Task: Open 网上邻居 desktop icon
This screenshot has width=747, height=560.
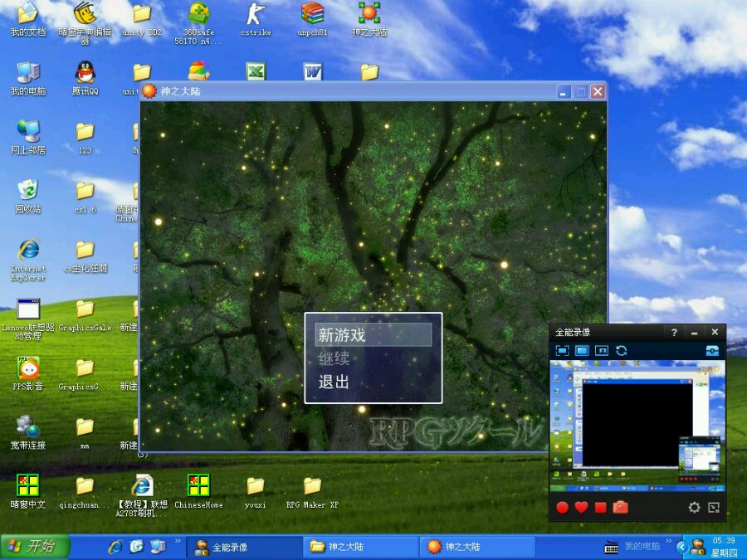Action: coord(28,138)
